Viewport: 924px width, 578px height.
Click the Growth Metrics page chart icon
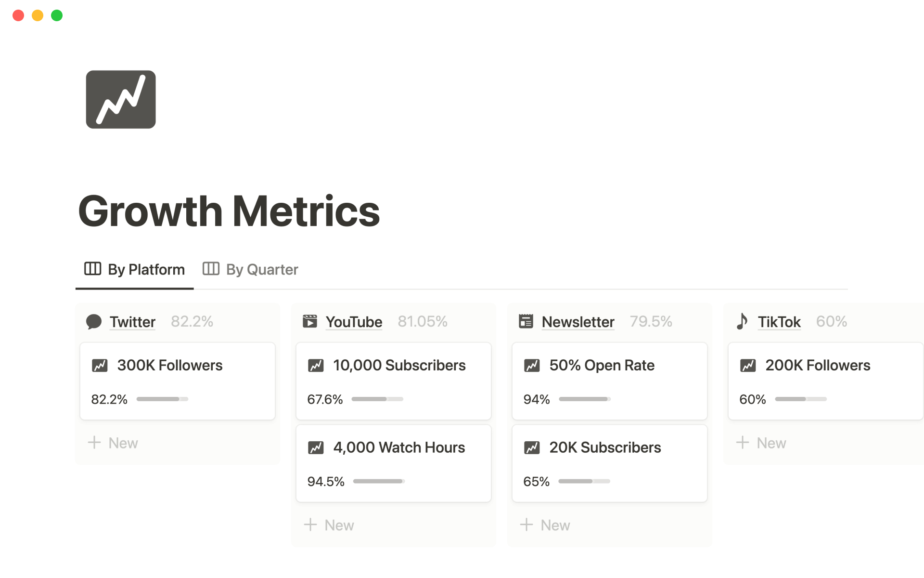(x=120, y=100)
